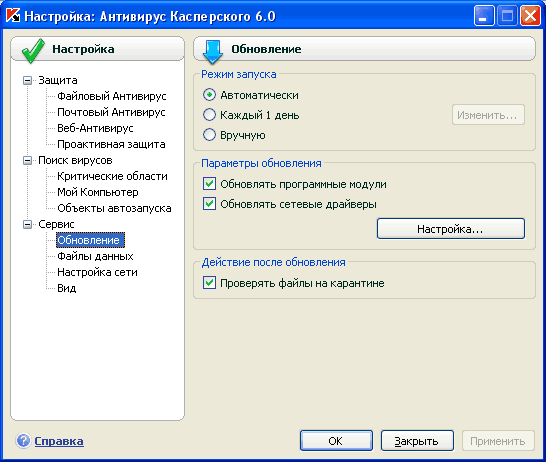The image size is (546, 462).
Task: Click the Применить button
Action: click(498, 441)
